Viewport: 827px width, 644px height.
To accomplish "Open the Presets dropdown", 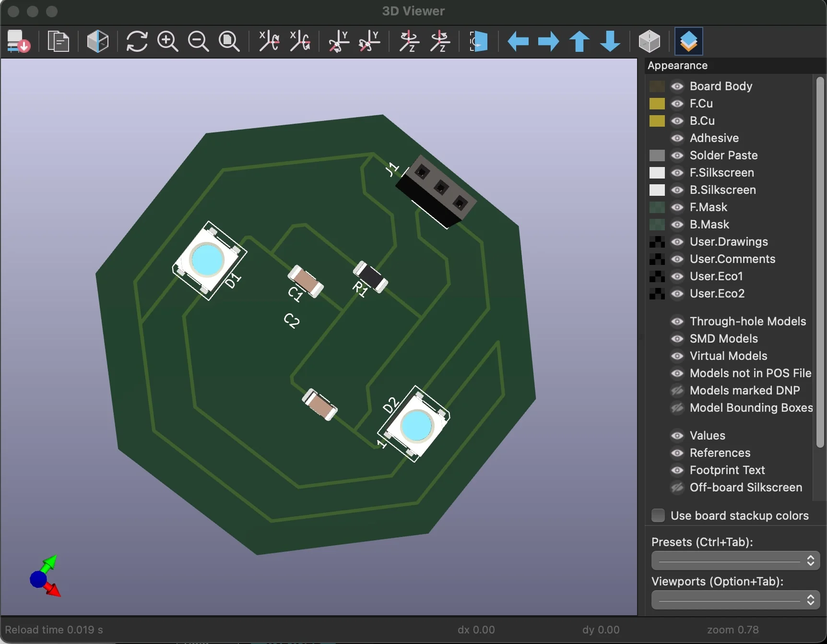I will point(735,561).
